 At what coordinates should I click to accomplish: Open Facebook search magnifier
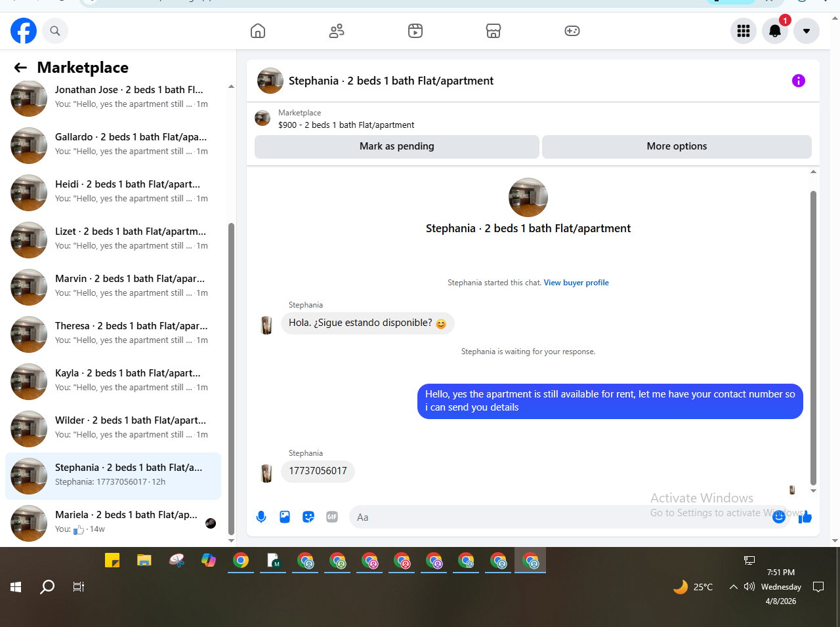click(55, 31)
